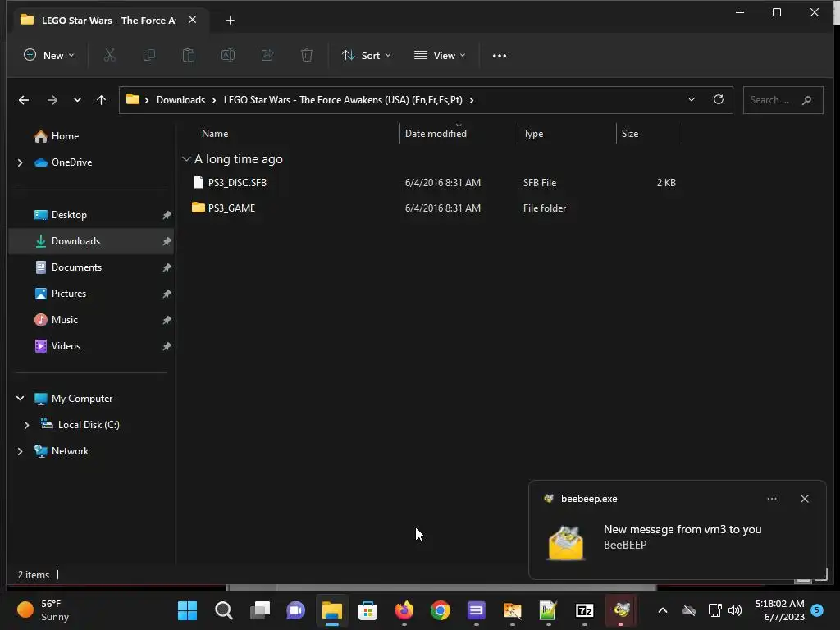Open taskbar Search
The width and height of the screenshot is (840, 630).
click(x=223, y=610)
